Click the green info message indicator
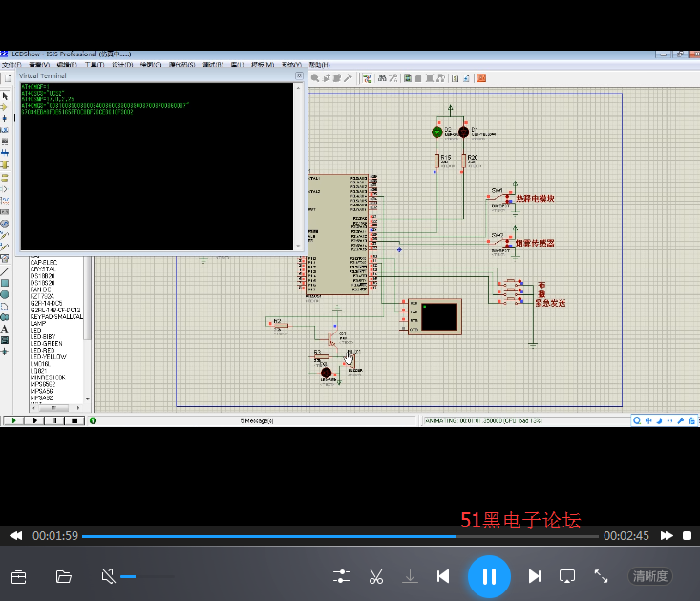Image resolution: width=700 pixels, height=601 pixels. click(93, 420)
